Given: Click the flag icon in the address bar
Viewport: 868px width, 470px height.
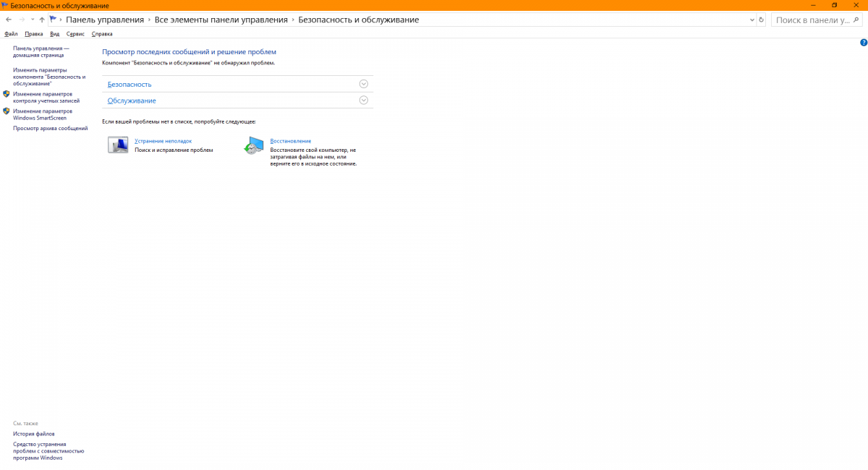Looking at the screenshot, I should coord(54,20).
